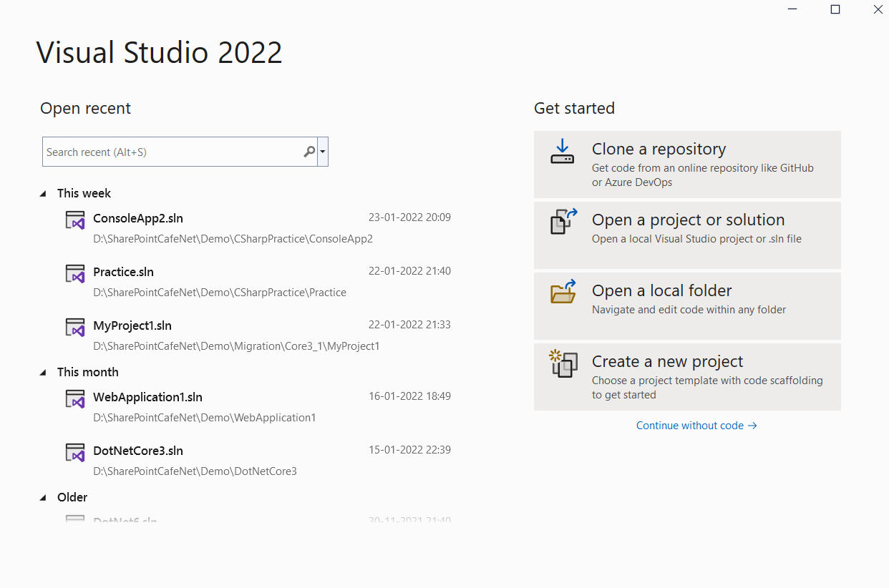Screen dimensions: 889x588
Task: Collapse the This month group
Action: pyautogui.click(x=43, y=373)
